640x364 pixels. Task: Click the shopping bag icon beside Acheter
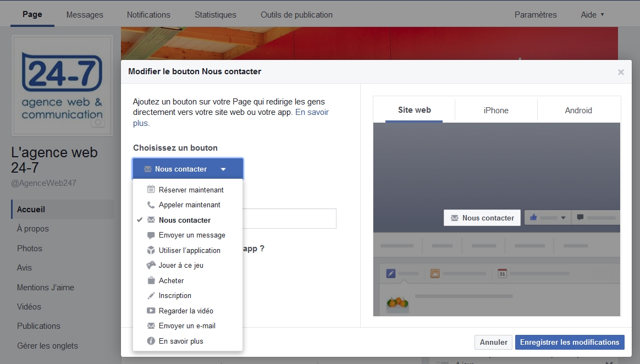coord(151,280)
